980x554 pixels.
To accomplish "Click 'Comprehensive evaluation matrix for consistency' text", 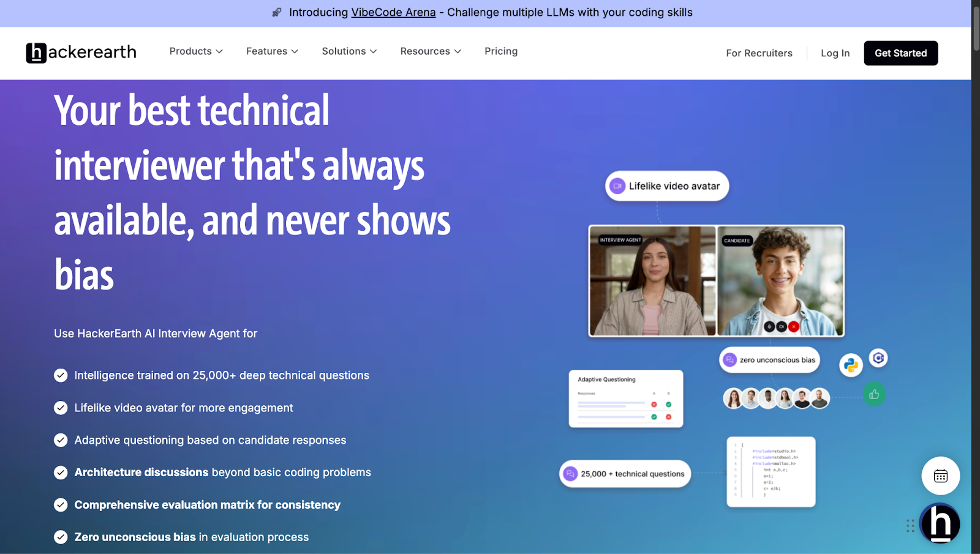I will (207, 505).
